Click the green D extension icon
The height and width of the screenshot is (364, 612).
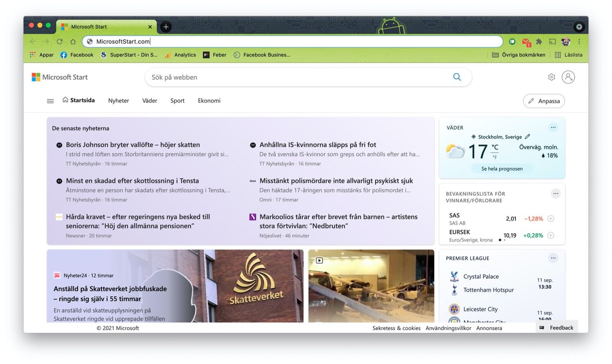[x=512, y=42]
